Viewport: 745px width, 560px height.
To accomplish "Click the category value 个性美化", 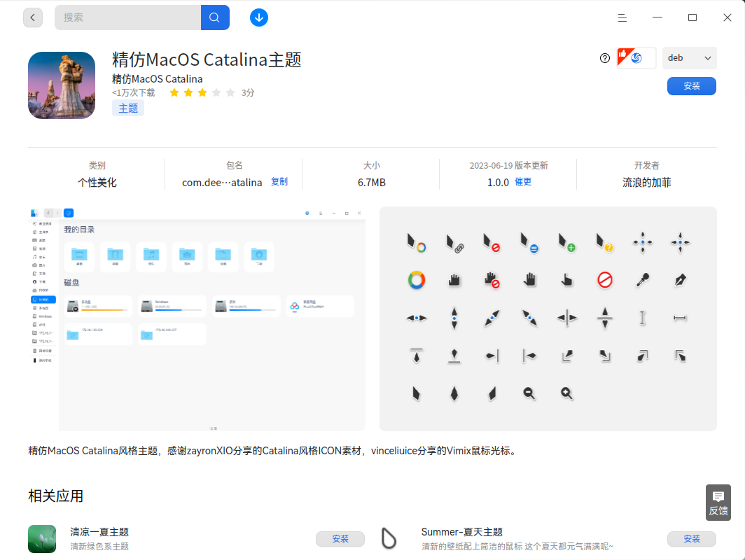I will (x=97, y=183).
